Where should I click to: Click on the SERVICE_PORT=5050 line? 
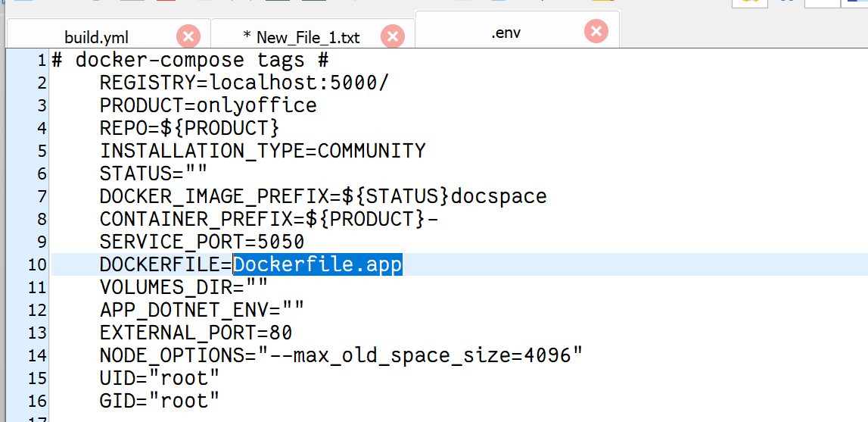(x=202, y=241)
